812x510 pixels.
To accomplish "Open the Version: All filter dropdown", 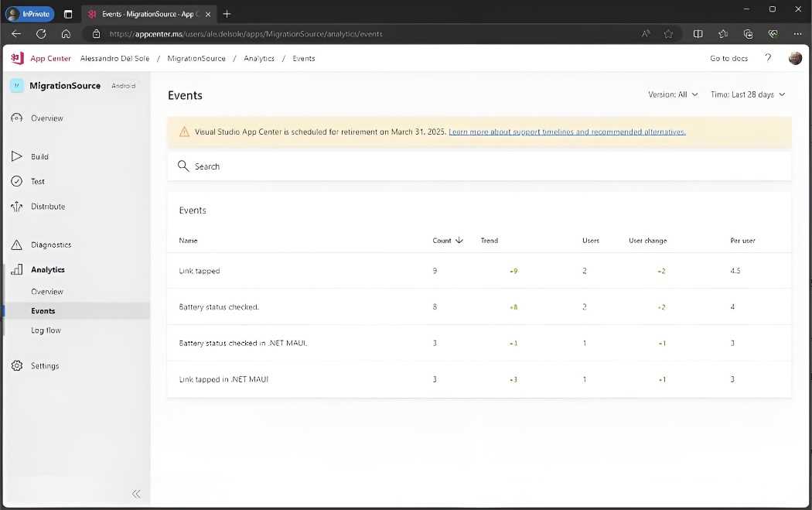I will point(672,94).
